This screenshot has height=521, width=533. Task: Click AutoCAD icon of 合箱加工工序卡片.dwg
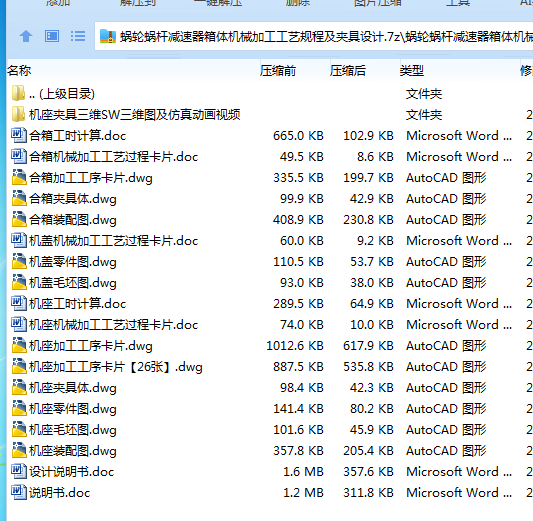[19, 178]
